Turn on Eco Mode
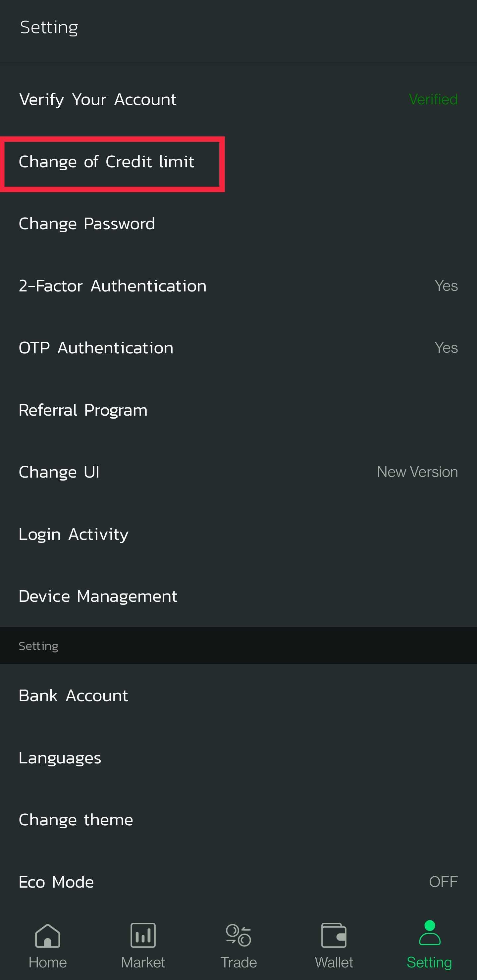477x980 pixels. click(238, 882)
